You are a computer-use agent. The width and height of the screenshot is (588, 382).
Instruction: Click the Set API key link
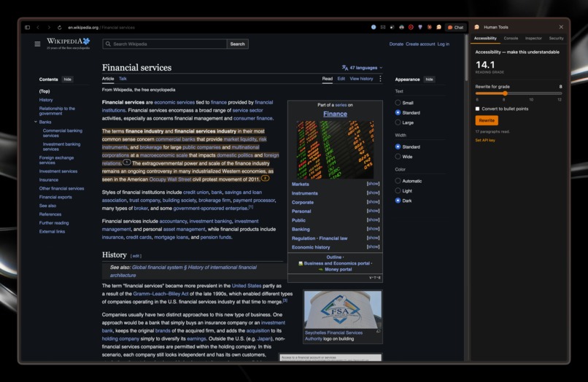coord(485,140)
